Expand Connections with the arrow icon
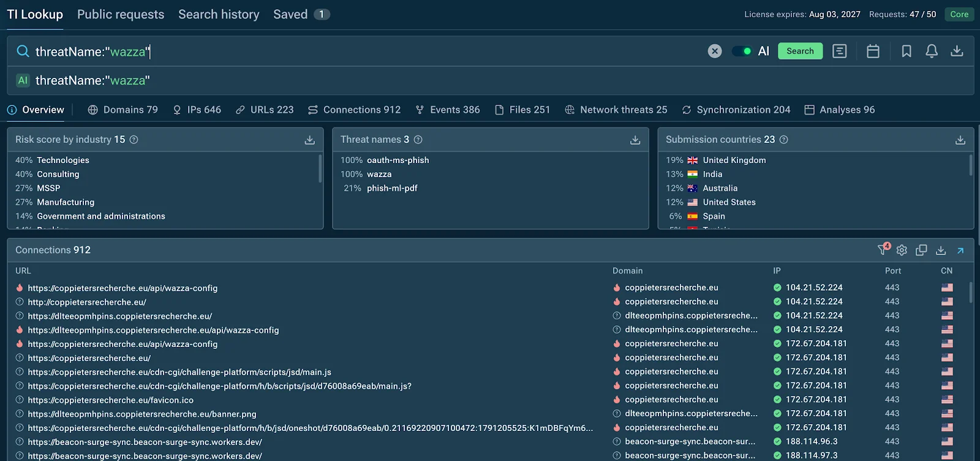The width and height of the screenshot is (980, 461). tap(960, 250)
